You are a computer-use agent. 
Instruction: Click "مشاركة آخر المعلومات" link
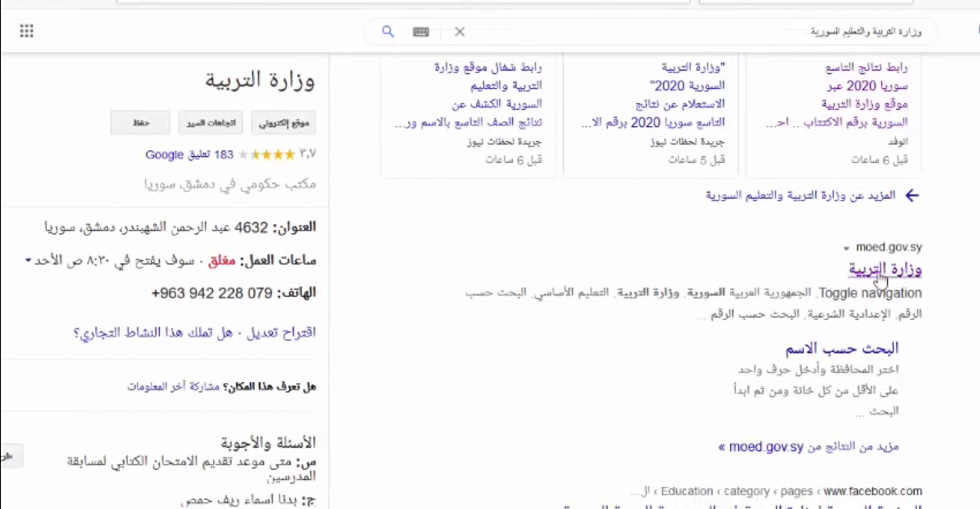(x=173, y=387)
